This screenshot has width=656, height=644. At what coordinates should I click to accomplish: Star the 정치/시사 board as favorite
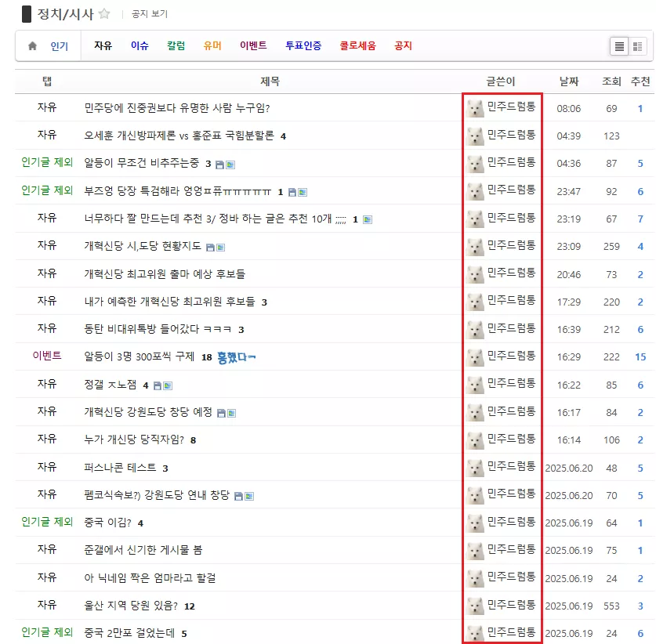pos(104,14)
